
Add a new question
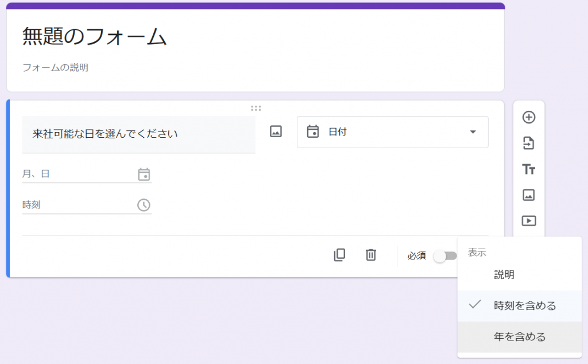coord(528,117)
